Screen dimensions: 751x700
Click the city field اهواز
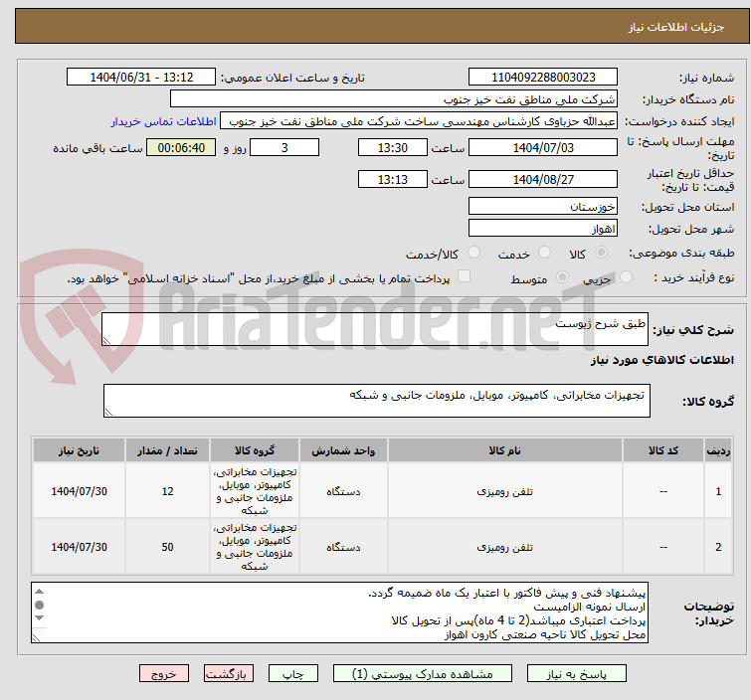543,228
